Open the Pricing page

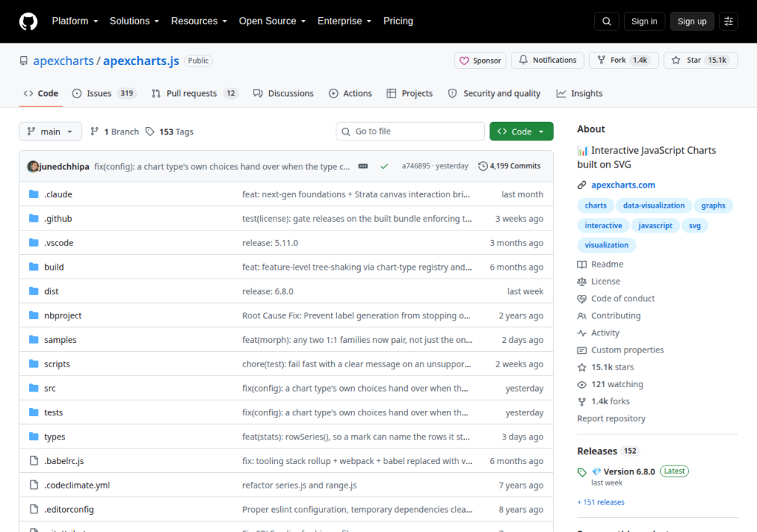pyautogui.click(x=398, y=21)
